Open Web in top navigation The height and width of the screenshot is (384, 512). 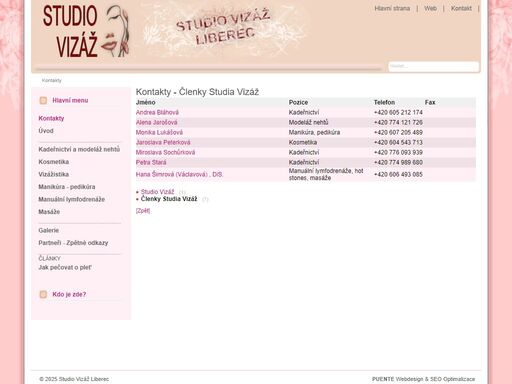click(430, 8)
